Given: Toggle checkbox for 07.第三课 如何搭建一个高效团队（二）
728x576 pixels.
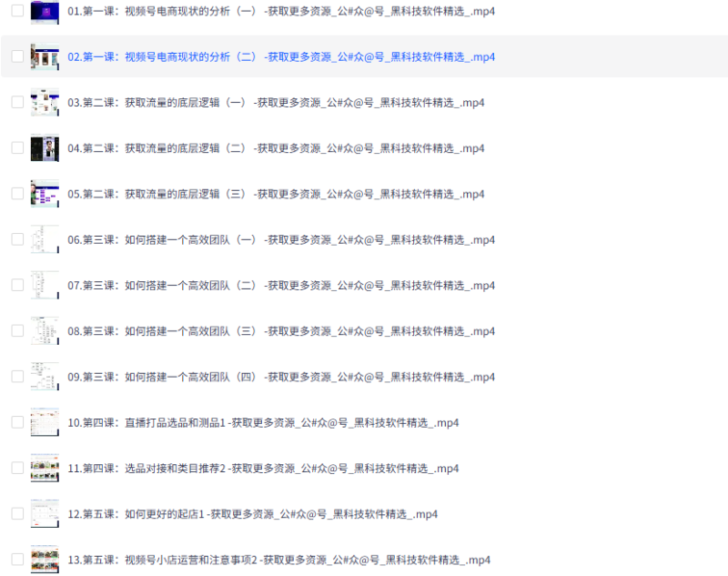Looking at the screenshot, I should tap(17, 285).
